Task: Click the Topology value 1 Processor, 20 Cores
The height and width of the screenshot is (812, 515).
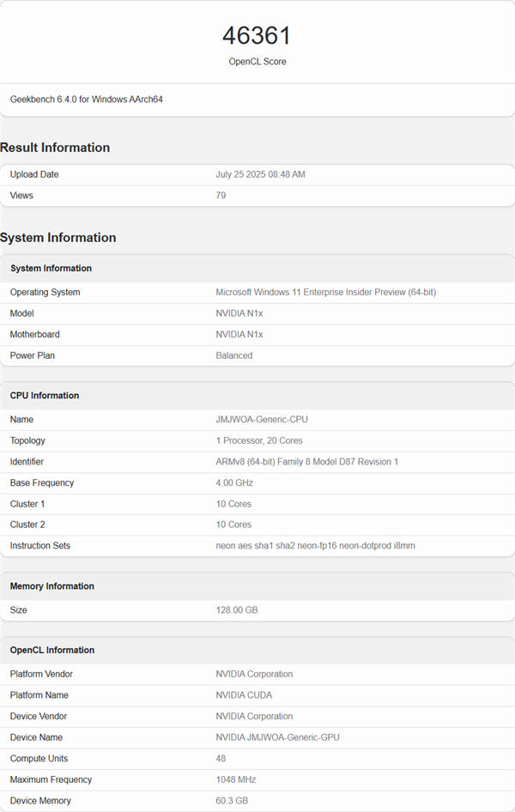Action: click(259, 440)
